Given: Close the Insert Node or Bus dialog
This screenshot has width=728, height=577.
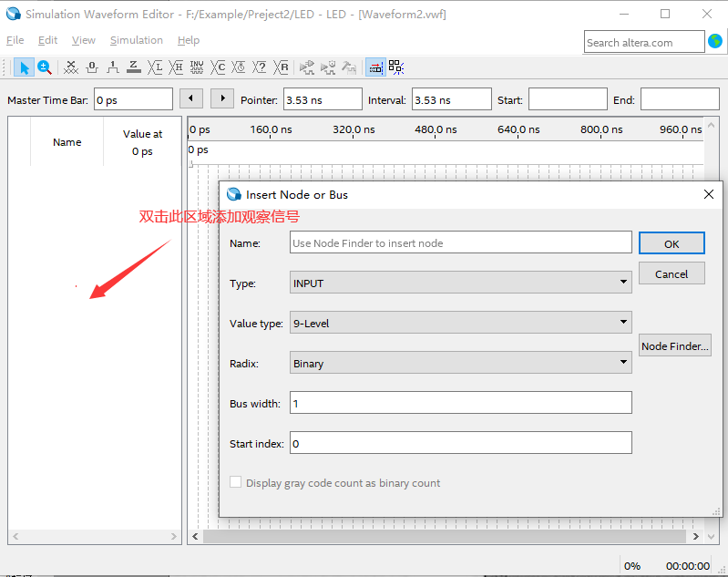Looking at the screenshot, I should point(709,194).
